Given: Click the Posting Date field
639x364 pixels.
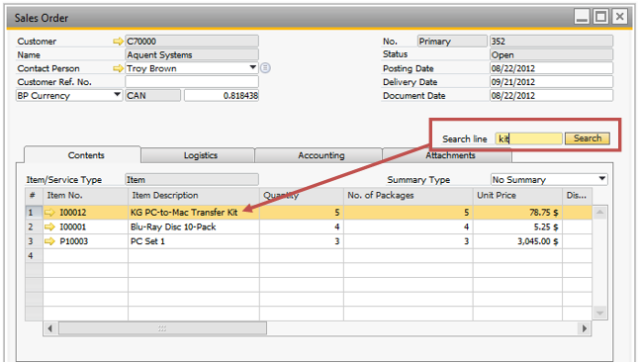Looking at the screenshot, I should pyautogui.click(x=551, y=68).
